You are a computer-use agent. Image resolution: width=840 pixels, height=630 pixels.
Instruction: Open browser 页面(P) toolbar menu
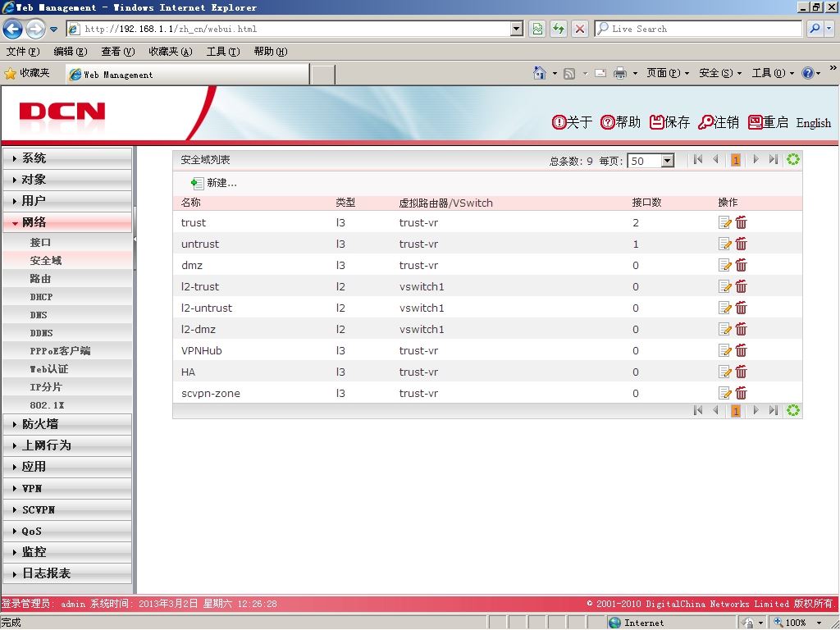pos(667,73)
